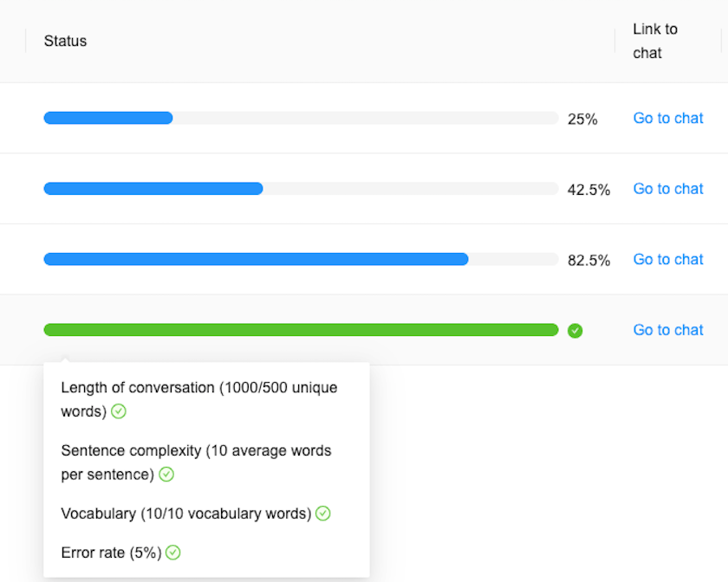
Task: Click the Status column header
Action: (66, 41)
